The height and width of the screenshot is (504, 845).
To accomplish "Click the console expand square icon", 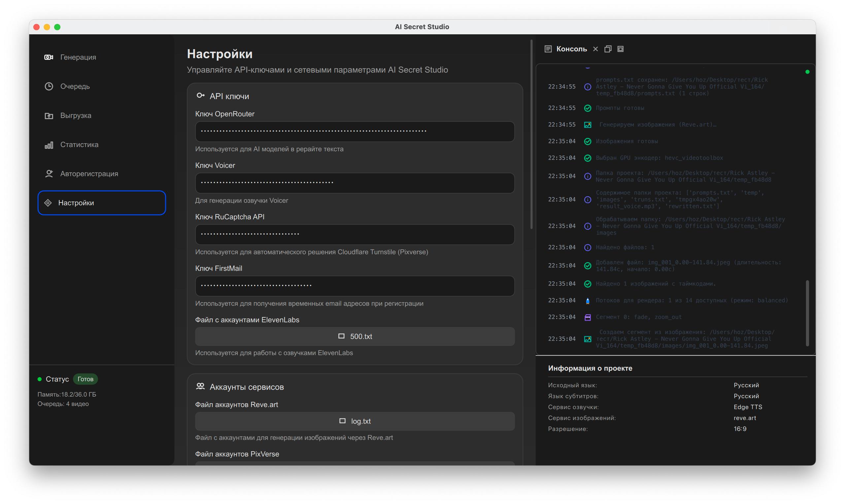I will [621, 49].
